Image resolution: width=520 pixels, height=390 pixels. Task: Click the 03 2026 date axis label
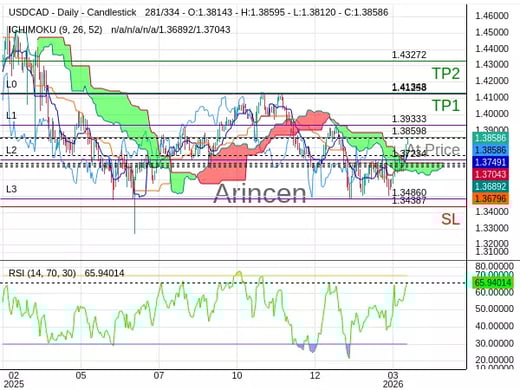[393, 380]
